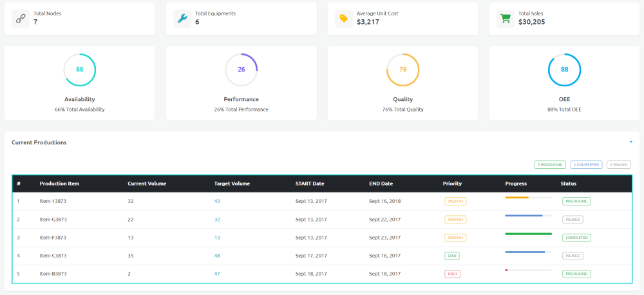Screen dimensions: 644x295
Task: Click the MEDIUM priority badge for Item-13873
Action: click(455, 202)
